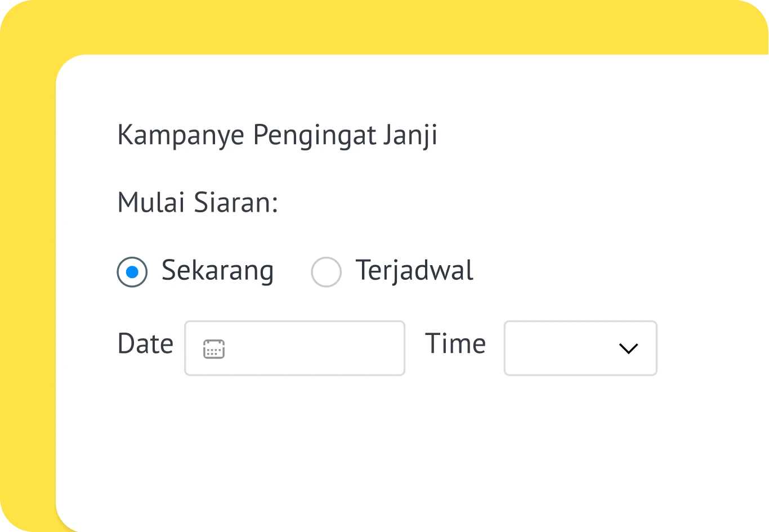Click the calendar icon in Date field
The height and width of the screenshot is (532, 769).
click(214, 349)
